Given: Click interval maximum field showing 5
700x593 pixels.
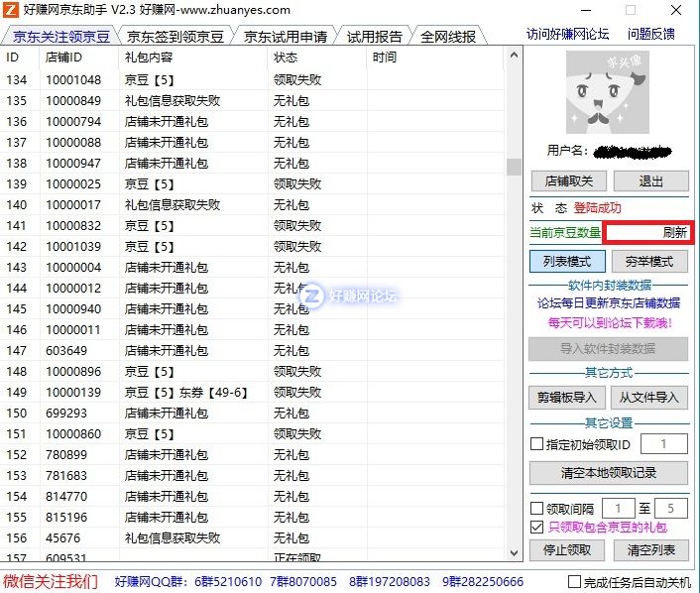Looking at the screenshot, I should [x=671, y=508].
